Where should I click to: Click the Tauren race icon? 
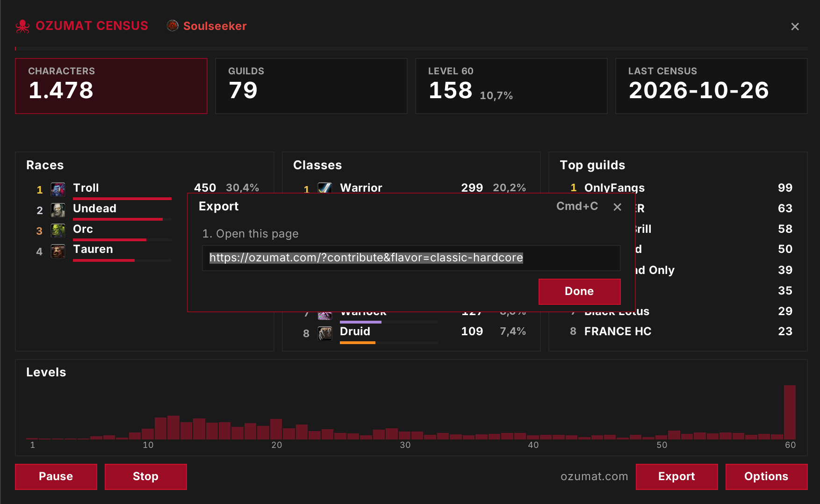tap(58, 251)
